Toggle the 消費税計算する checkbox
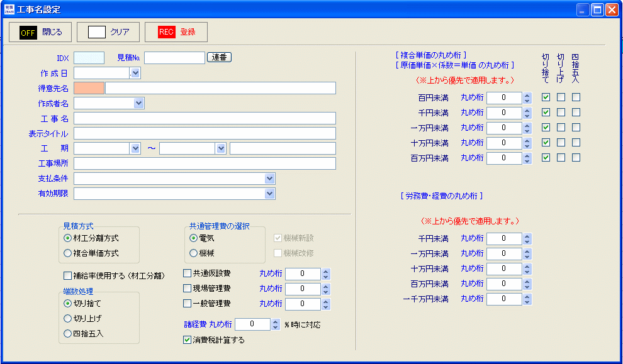623x364 pixels. coord(187,340)
